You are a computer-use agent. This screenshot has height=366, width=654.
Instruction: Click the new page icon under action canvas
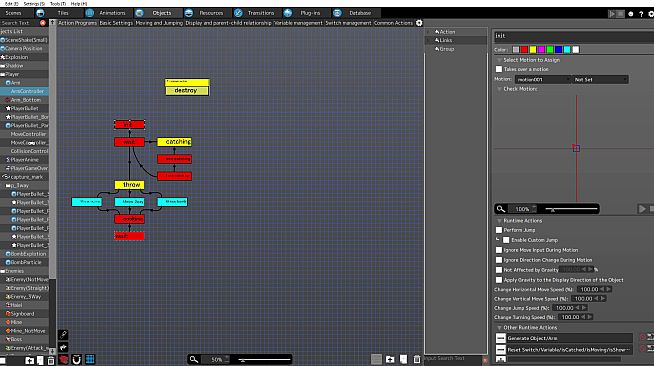tap(403, 359)
